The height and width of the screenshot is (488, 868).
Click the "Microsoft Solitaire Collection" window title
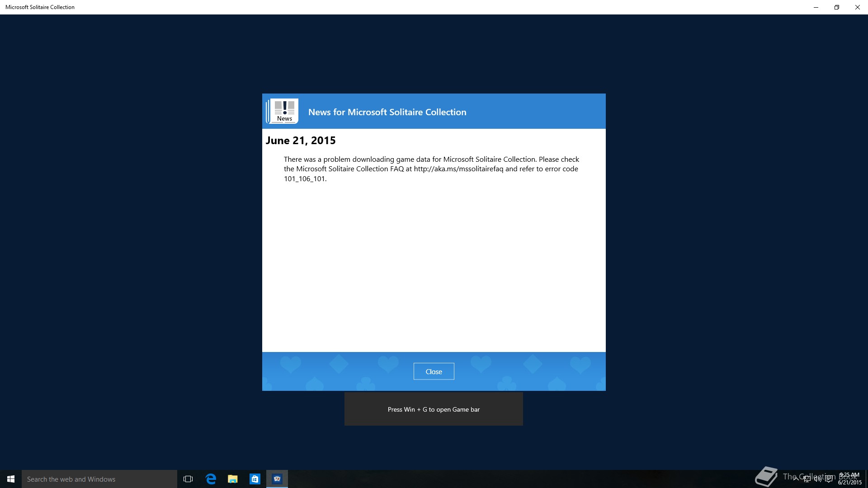pos(40,7)
